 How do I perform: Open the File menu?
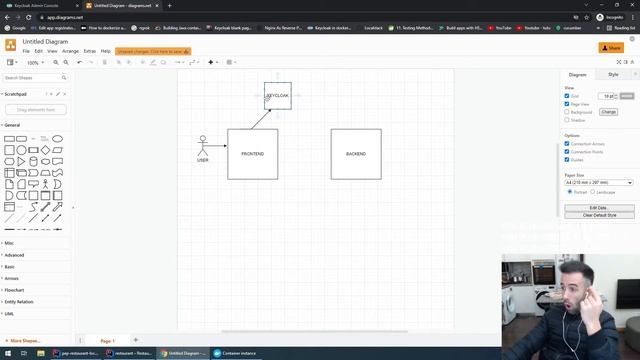pyautogui.click(x=26, y=51)
